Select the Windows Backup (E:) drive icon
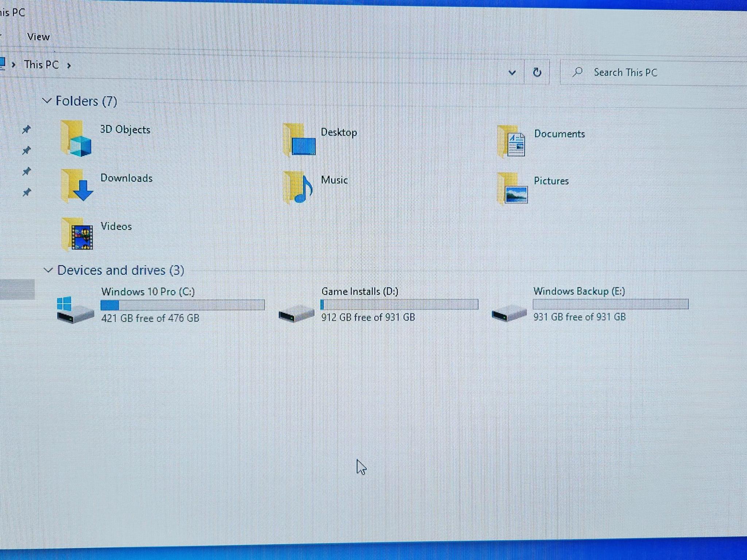Image resolution: width=747 pixels, height=560 pixels. point(509,313)
